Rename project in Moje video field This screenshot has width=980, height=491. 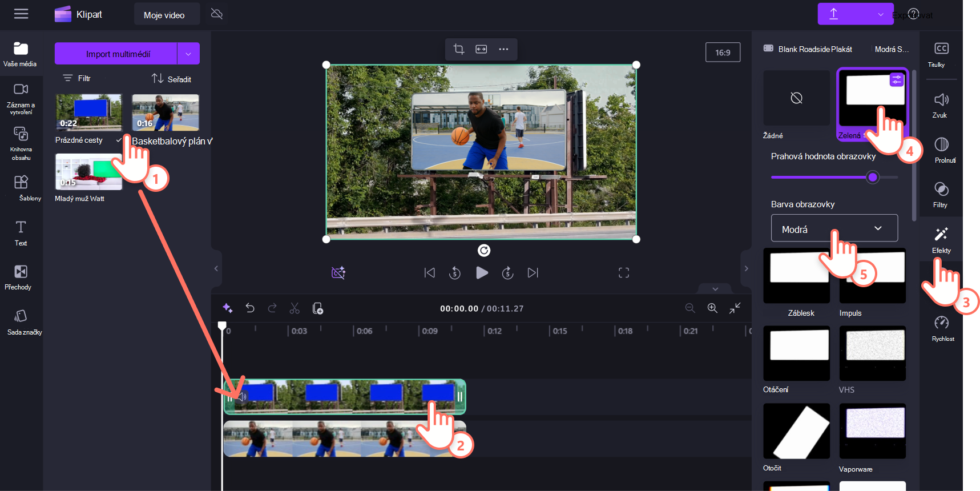coord(167,15)
